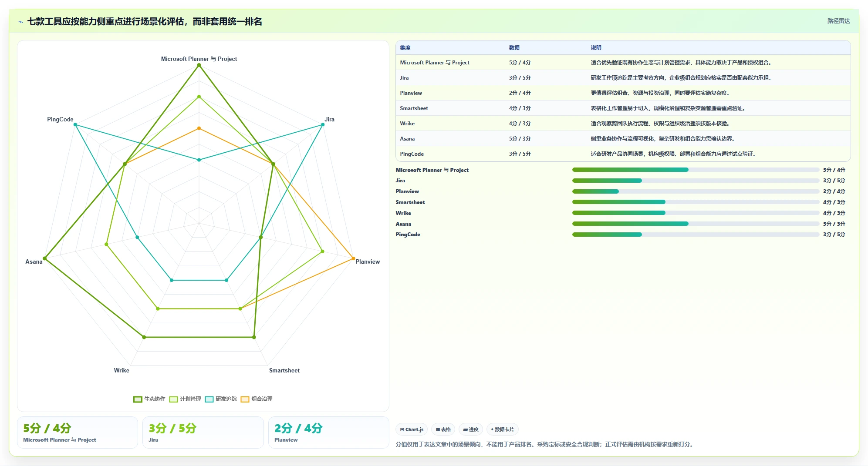The width and height of the screenshot is (868, 466).
Task: Open the 2分 / 4分 Planview data card
Action: [x=329, y=432]
